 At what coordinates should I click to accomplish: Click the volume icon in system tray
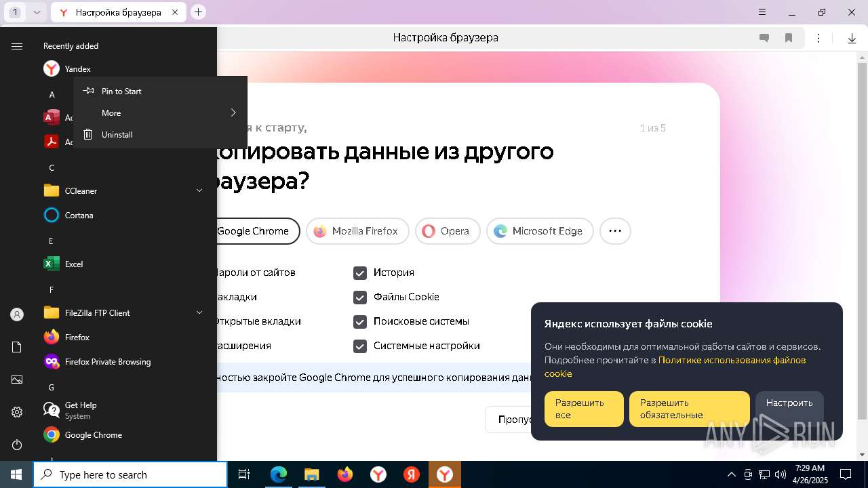click(x=780, y=474)
